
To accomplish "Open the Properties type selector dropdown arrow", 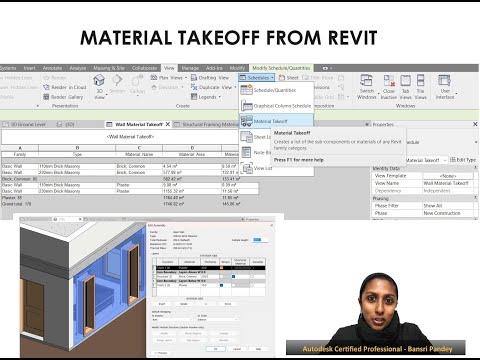I will pos(476,142).
